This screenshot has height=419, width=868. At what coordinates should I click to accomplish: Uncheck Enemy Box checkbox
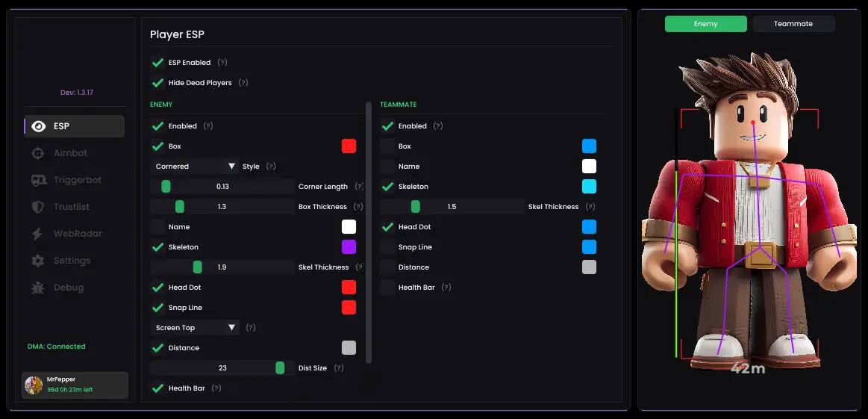click(x=157, y=146)
